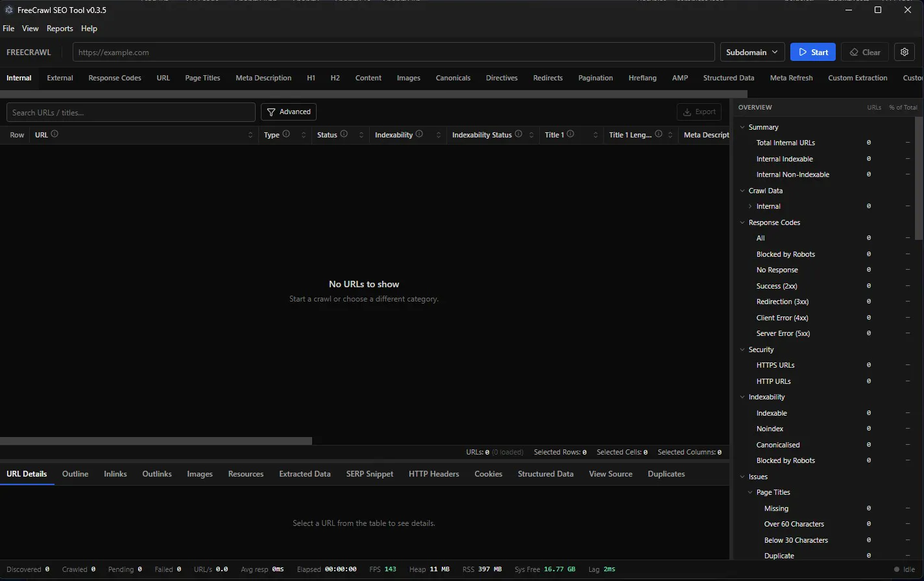
Task: Click the info icon beside Status column
Action: (x=344, y=134)
